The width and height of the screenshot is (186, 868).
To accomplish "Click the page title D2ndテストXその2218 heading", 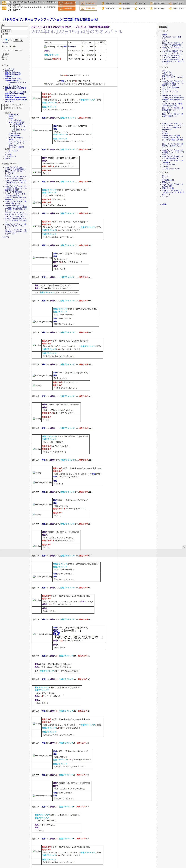I will [x=72, y=27].
